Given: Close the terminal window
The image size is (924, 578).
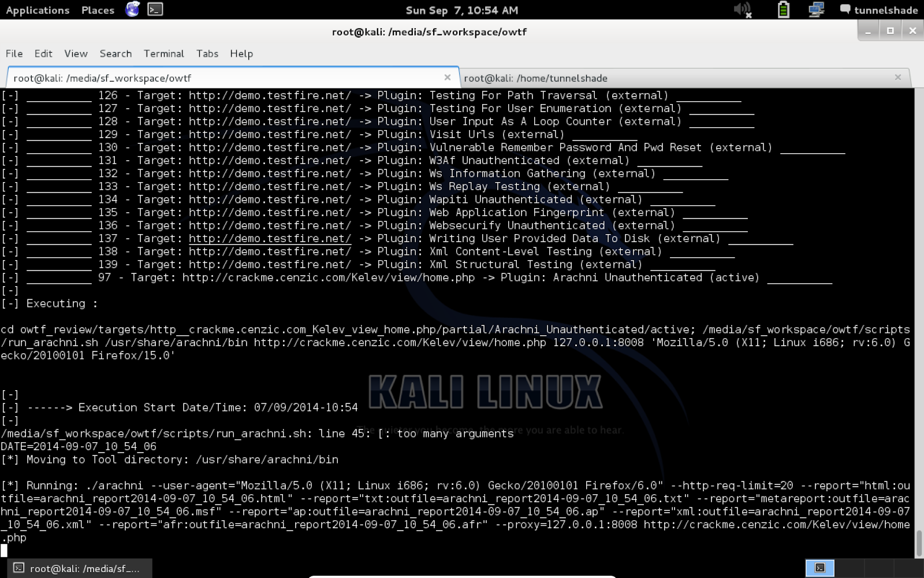Looking at the screenshot, I should pos(912,31).
